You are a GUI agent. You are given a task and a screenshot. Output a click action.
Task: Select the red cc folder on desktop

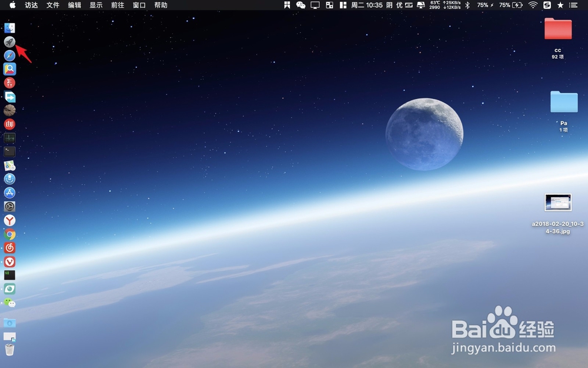[x=558, y=28]
